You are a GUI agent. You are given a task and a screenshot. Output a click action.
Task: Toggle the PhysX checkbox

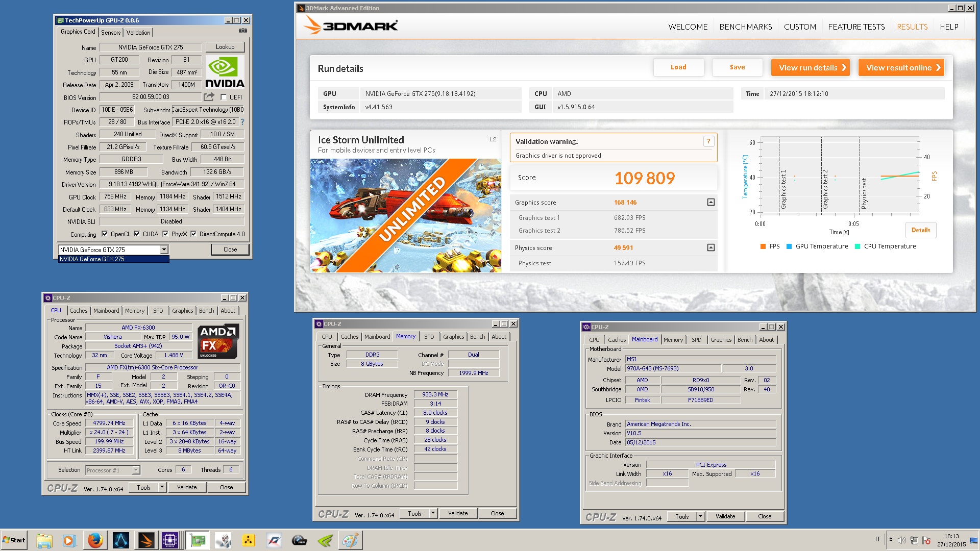[165, 234]
